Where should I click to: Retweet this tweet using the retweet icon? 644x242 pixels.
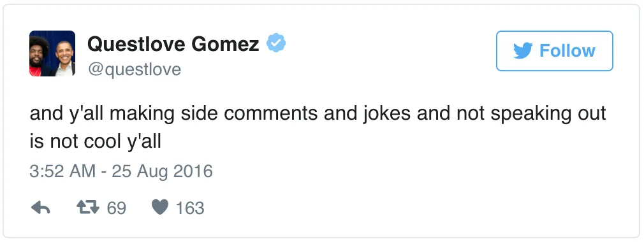pos(88,208)
